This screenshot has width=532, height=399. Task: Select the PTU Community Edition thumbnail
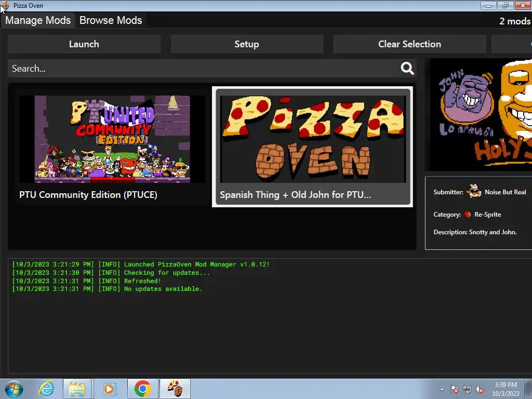(112, 139)
